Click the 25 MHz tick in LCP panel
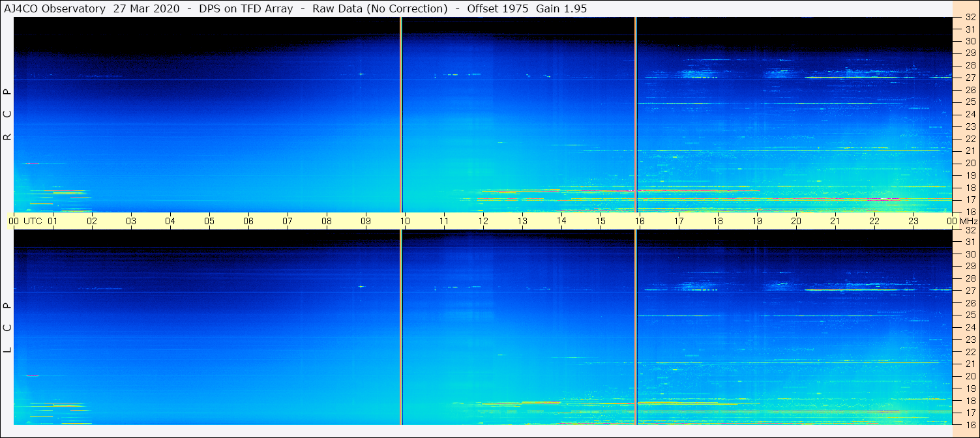 point(970,315)
